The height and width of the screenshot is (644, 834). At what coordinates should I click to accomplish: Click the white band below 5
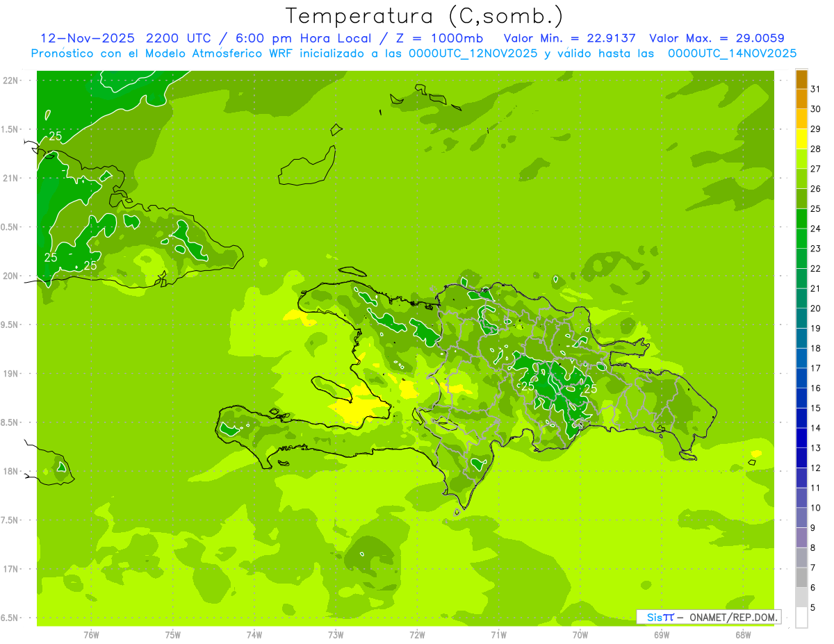(801, 618)
